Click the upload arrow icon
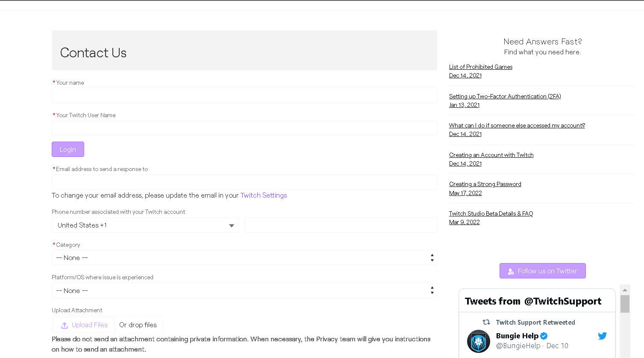644x358 pixels. (65, 325)
